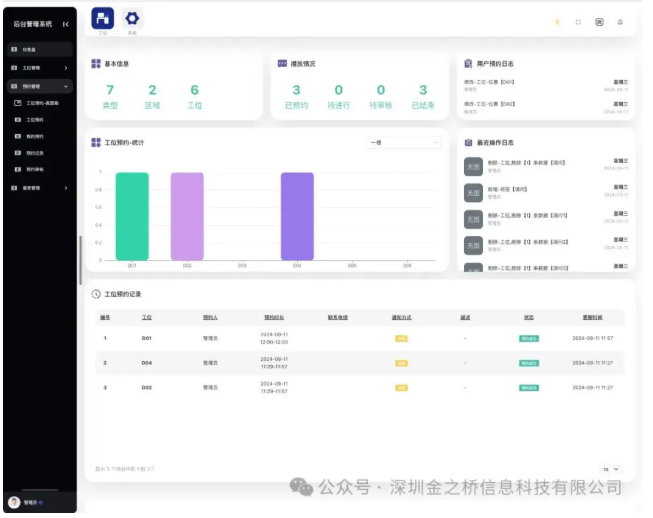Open the page size dropdown showing 10

(x=611, y=469)
